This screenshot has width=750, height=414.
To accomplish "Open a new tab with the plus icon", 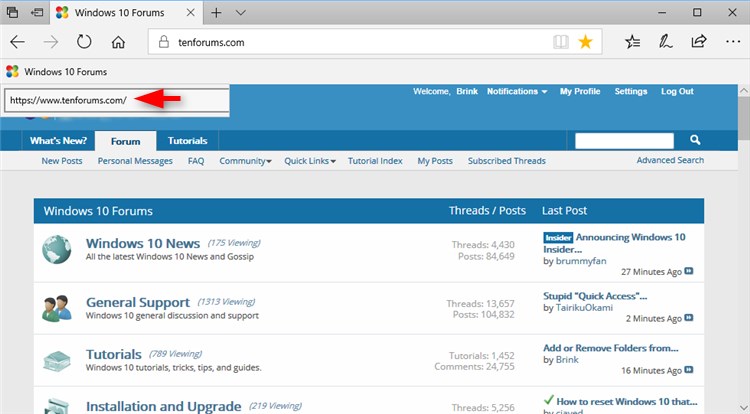I will 216,13.
